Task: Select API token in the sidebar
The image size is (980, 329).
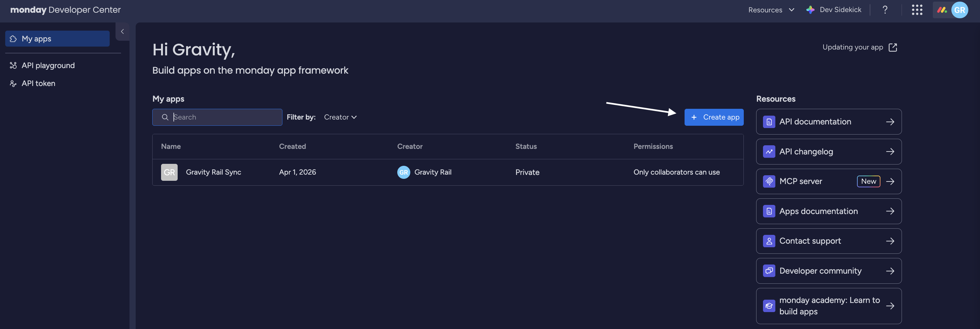Action: point(38,83)
